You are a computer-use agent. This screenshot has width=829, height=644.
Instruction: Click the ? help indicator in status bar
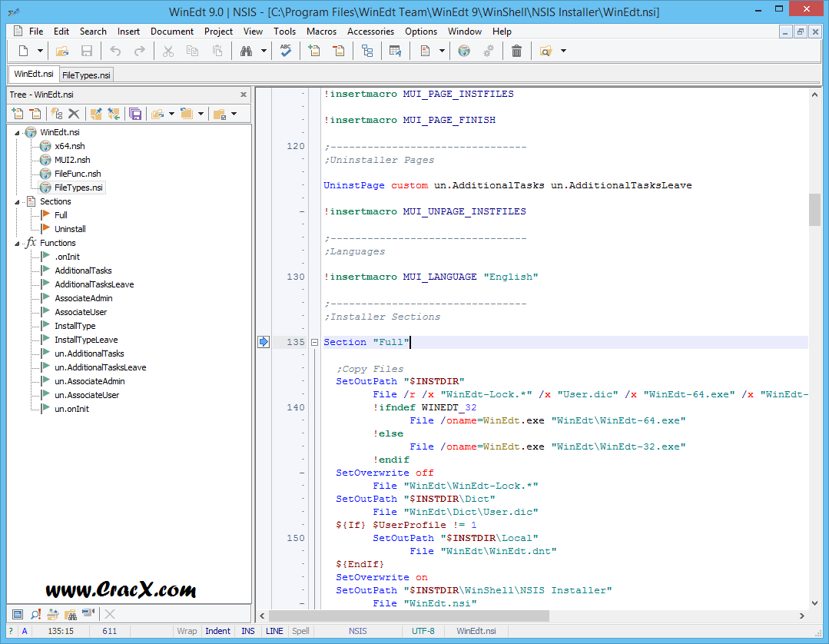(x=11, y=631)
